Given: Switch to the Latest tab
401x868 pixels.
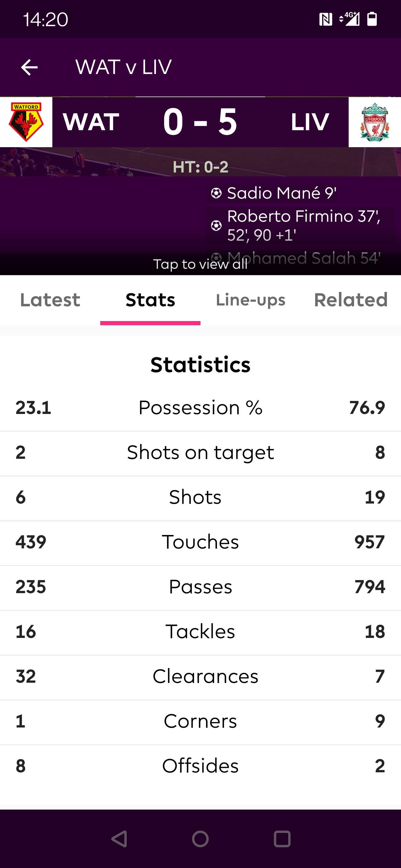Looking at the screenshot, I should pyautogui.click(x=50, y=300).
